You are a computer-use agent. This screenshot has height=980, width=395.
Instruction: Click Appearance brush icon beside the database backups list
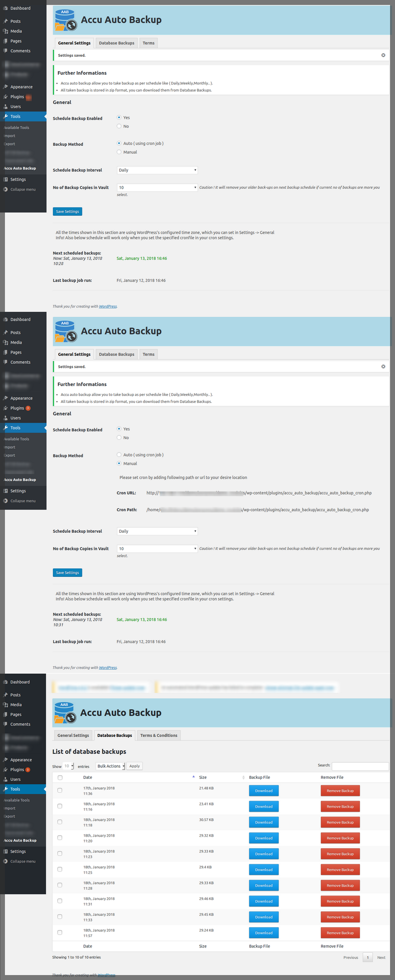[x=5, y=760]
